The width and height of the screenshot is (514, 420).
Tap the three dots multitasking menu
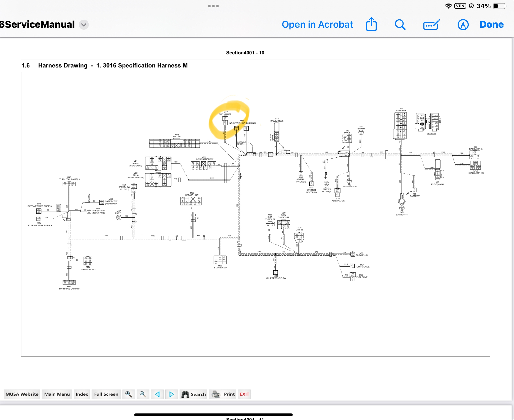[213, 6]
